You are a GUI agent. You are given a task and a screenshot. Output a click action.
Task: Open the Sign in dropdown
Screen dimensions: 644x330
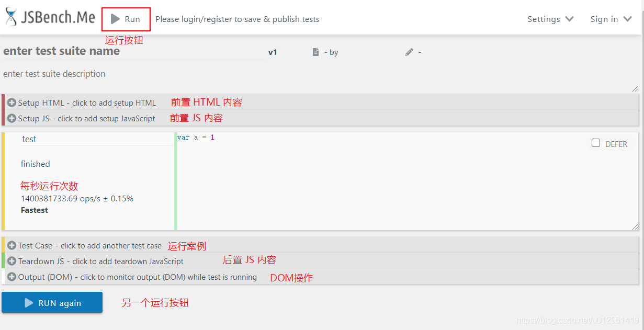tap(610, 19)
